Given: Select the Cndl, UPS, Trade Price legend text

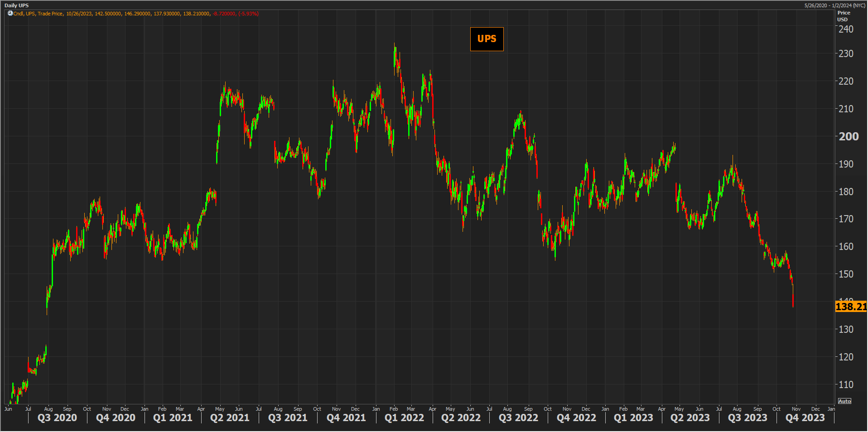Looking at the screenshot, I should point(38,14).
